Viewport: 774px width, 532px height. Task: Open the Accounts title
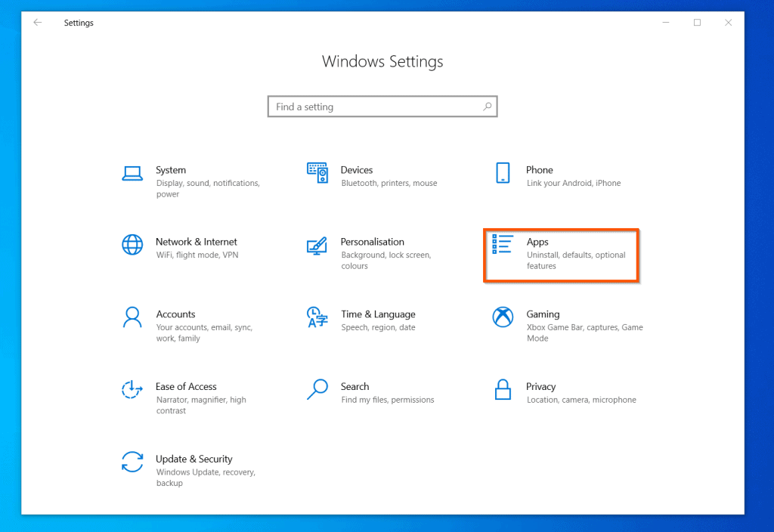click(x=175, y=314)
